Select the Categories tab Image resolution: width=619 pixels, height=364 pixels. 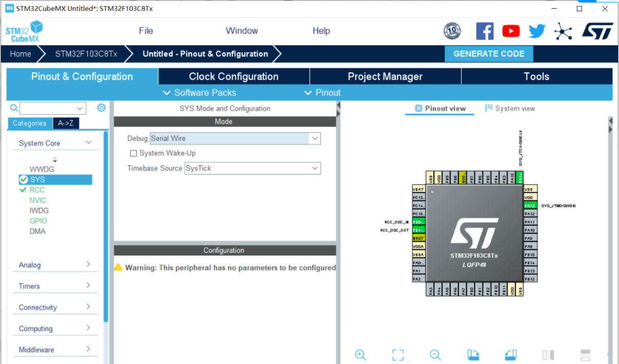pyautogui.click(x=30, y=123)
